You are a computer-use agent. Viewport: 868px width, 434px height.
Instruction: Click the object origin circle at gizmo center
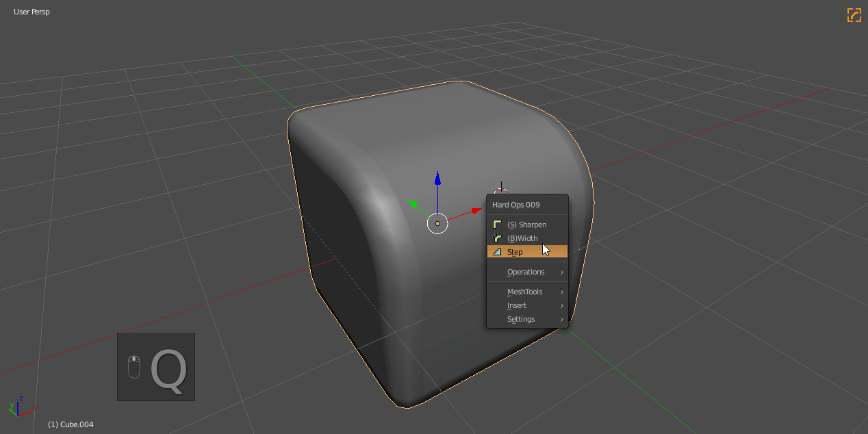[437, 223]
